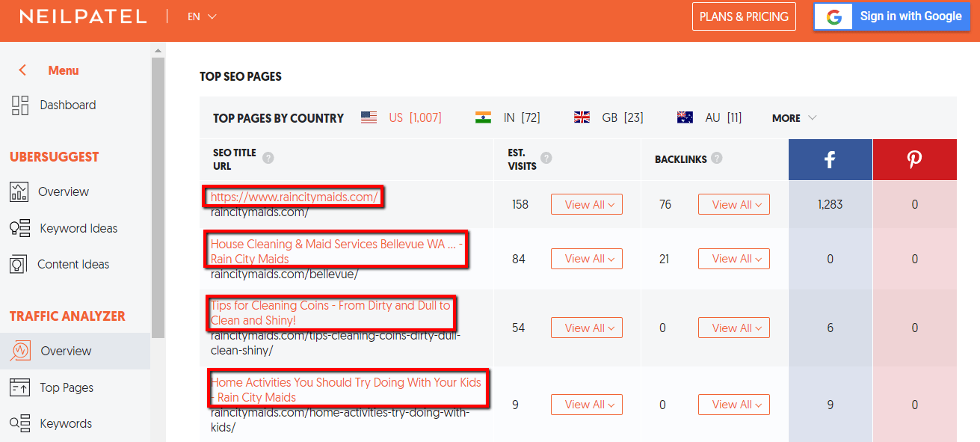Expand visits View All for bellevue row
The image size is (980, 442).
[x=587, y=259]
